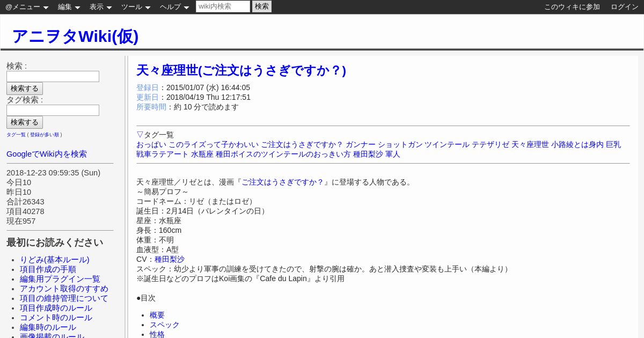Select the 合計26343 counter text
The height and width of the screenshot is (338, 644).
[25, 202]
